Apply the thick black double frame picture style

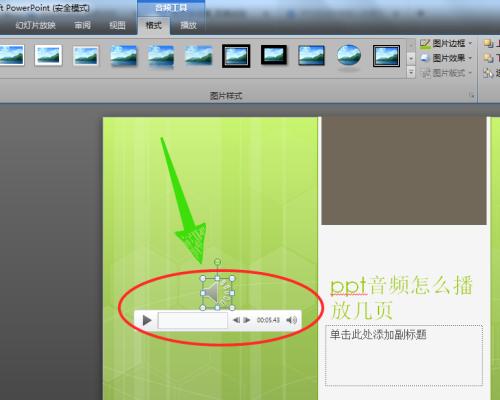(x=236, y=56)
